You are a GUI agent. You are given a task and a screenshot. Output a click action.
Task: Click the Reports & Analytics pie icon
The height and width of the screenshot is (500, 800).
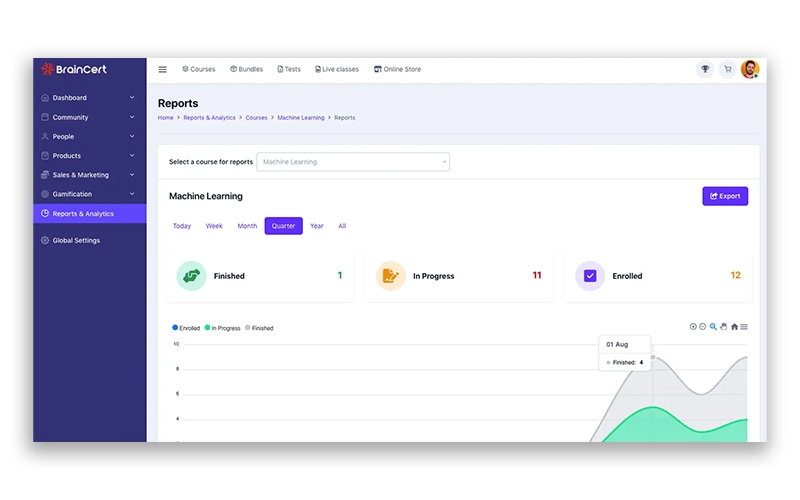pos(45,213)
